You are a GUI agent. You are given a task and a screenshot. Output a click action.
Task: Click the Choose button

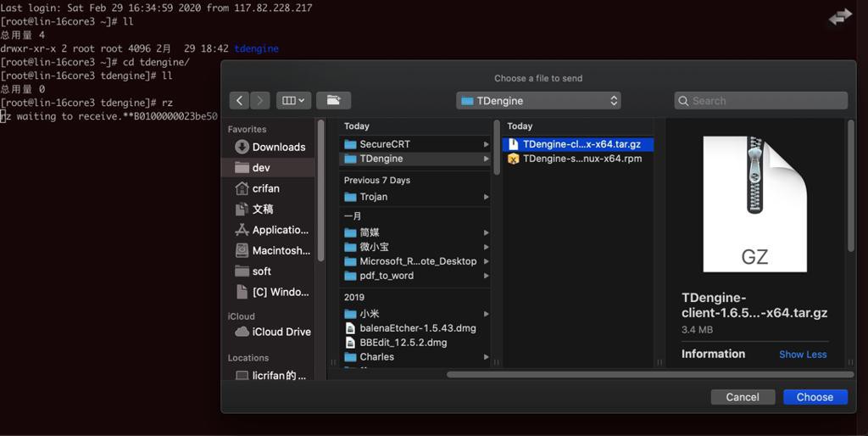coord(815,397)
